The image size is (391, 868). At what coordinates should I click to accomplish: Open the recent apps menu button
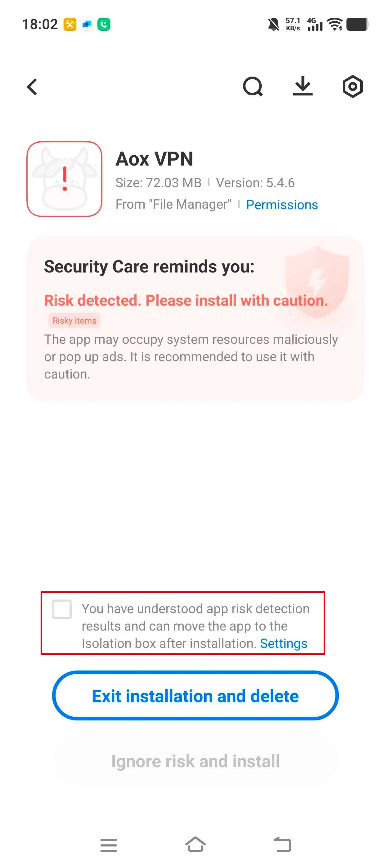pos(108,845)
